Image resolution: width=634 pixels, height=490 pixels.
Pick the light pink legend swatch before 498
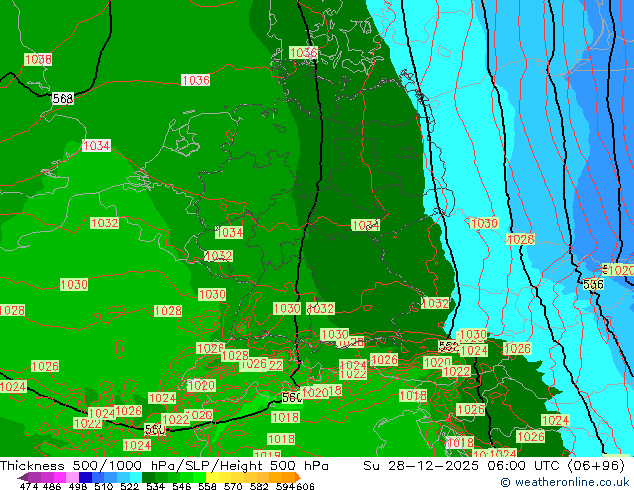[72, 477]
